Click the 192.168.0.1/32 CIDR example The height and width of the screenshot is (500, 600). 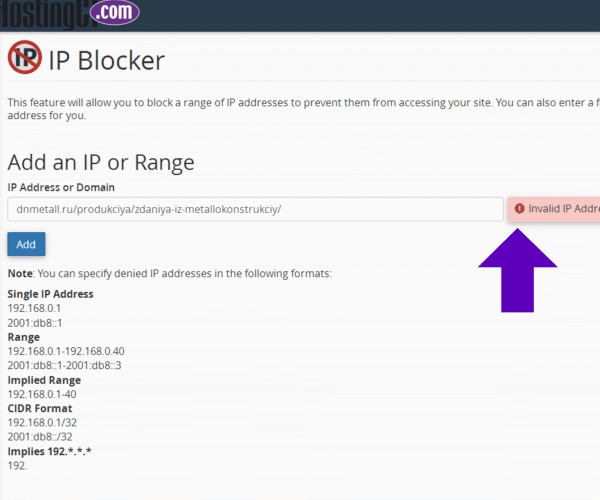tap(43, 423)
